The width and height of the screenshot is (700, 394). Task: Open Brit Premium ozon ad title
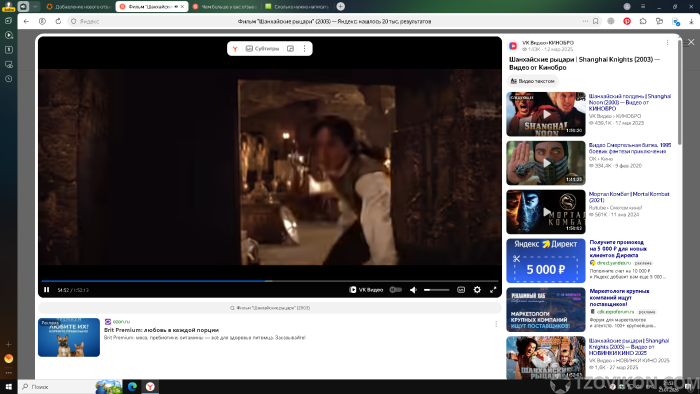161,330
